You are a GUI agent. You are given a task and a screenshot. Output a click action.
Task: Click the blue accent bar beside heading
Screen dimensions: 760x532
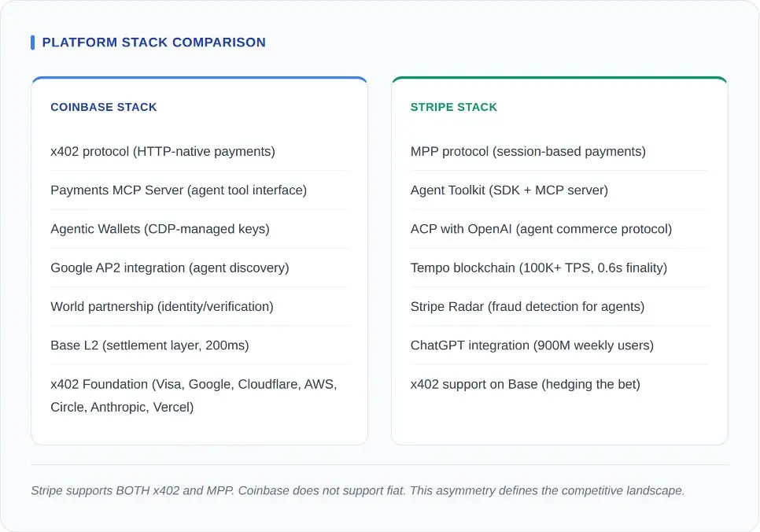[x=32, y=42]
